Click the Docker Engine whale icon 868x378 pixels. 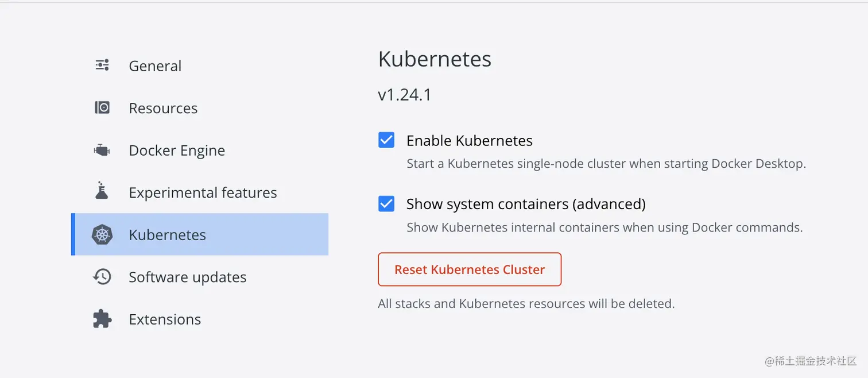pos(102,150)
